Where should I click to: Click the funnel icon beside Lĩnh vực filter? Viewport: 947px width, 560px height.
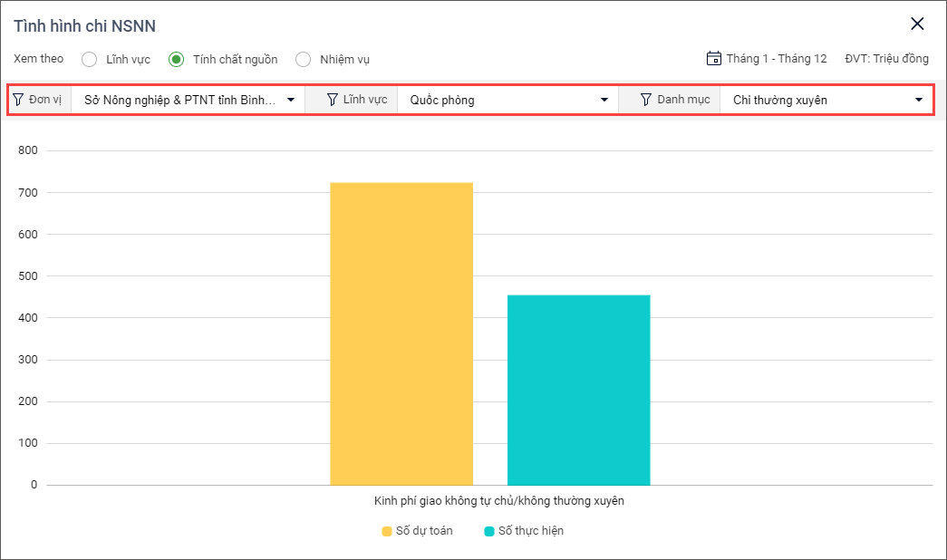[333, 100]
